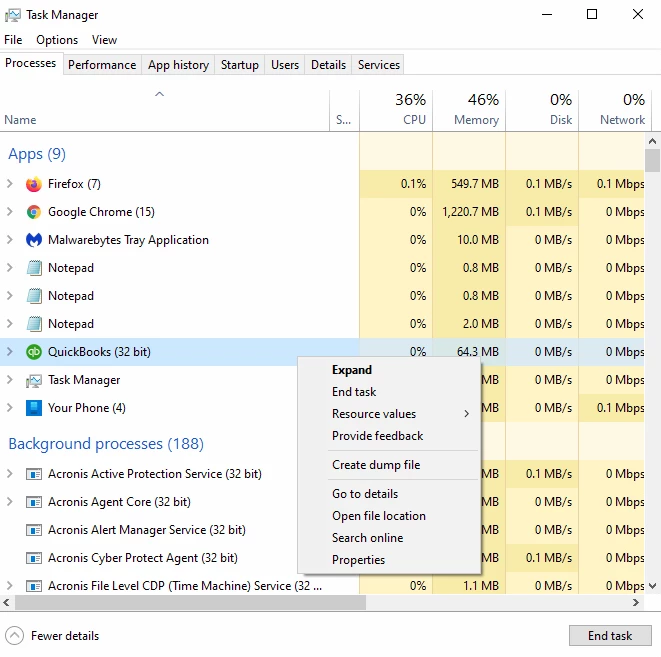This screenshot has width=661, height=657.
Task: Click the End task button at bottom
Action: 610,636
